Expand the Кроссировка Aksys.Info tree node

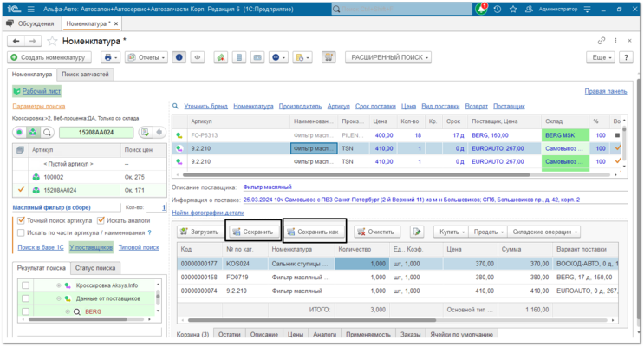pyautogui.click(x=59, y=285)
